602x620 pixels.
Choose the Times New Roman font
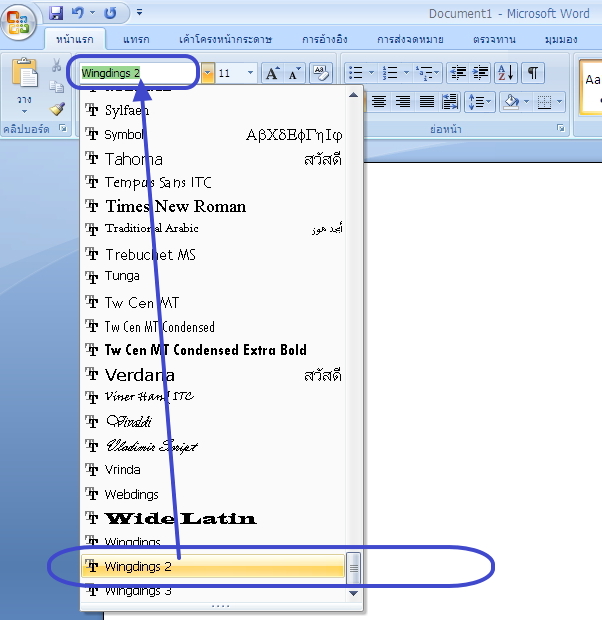214,206
